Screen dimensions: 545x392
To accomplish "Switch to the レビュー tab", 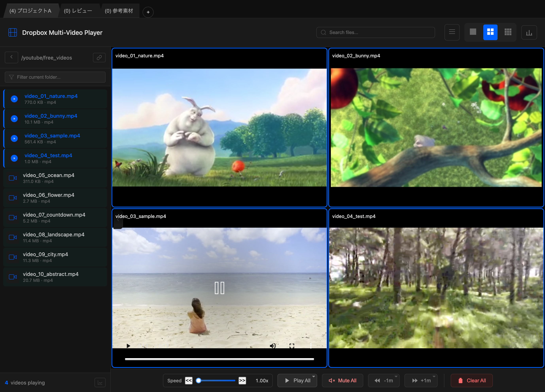I will pyautogui.click(x=78, y=11).
